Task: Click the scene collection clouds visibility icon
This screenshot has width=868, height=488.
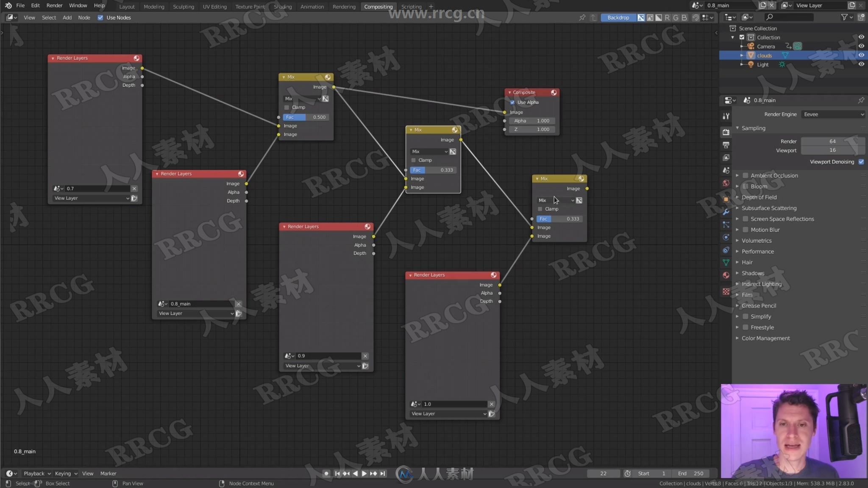Action: click(x=862, y=55)
